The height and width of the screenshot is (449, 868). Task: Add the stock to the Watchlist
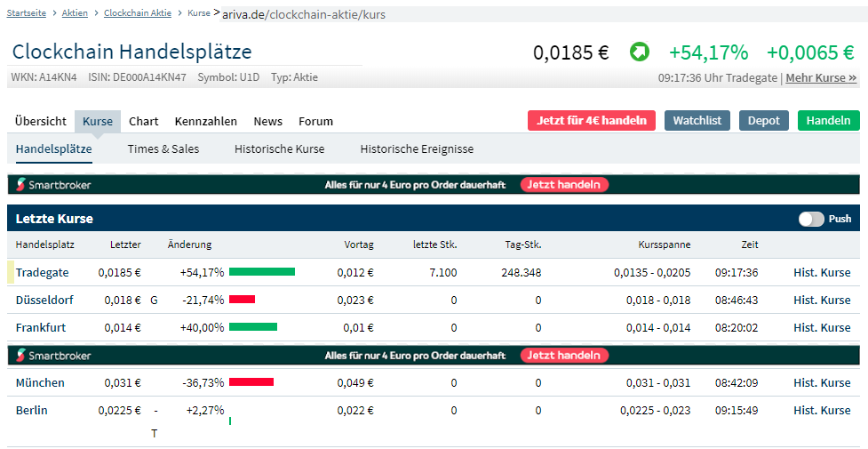pyautogui.click(x=697, y=120)
